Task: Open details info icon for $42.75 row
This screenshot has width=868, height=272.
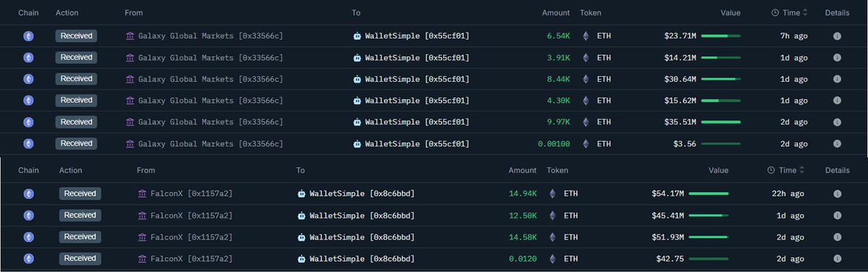Action: [x=837, y=258]
